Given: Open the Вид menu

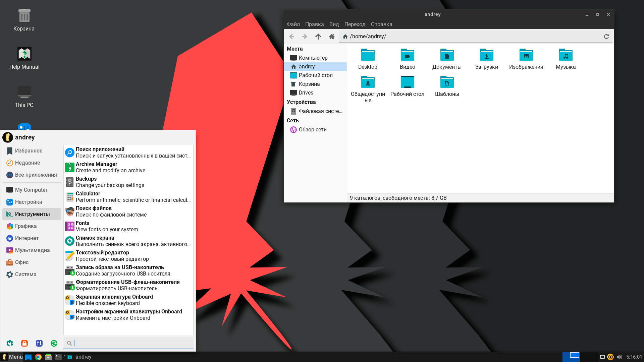Looking at the screenshot, I should tap(334, 24).
